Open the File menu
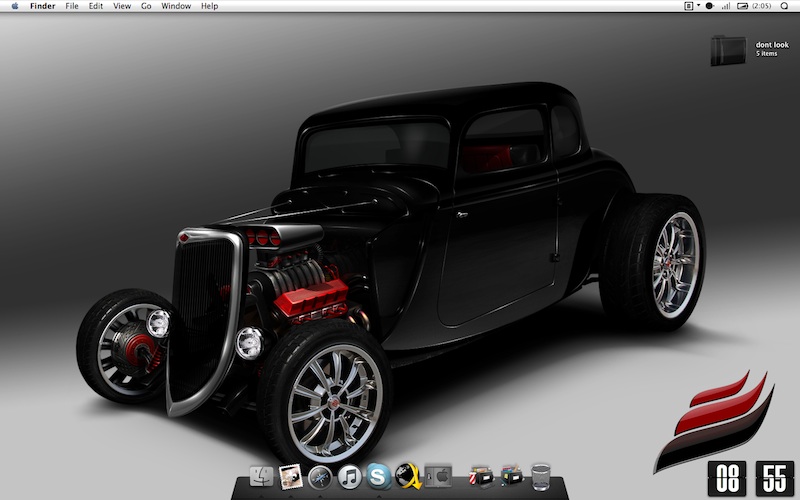Screen dimensions: 800x500 72,6
